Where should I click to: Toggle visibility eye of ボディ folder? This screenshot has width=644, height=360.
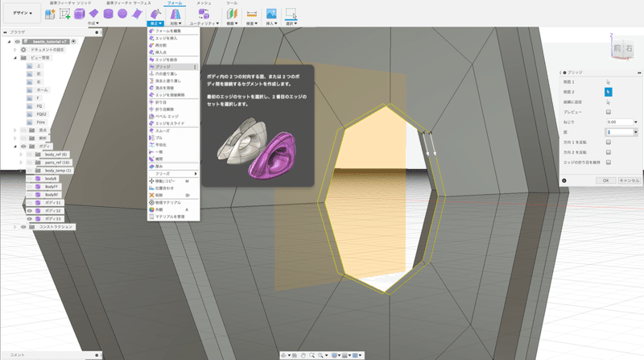pyautogui.click(x=23, y=147)
